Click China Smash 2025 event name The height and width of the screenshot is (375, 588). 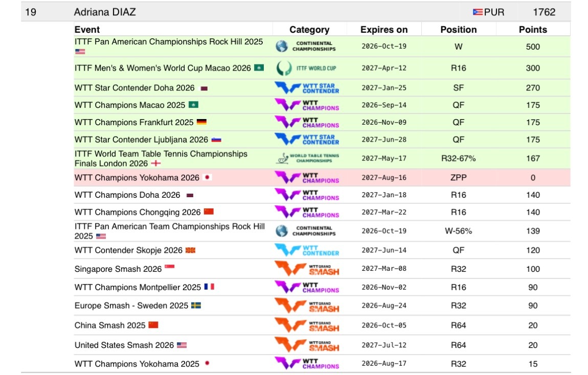(x=110, y=325)
